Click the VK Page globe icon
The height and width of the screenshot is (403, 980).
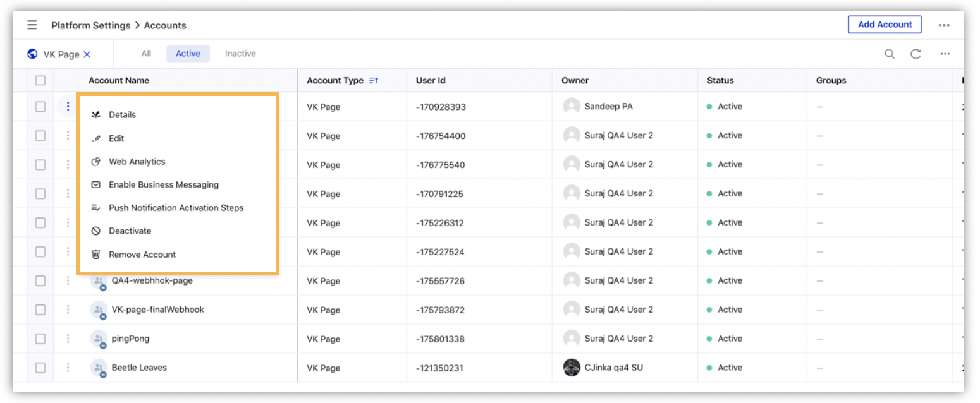33,54
